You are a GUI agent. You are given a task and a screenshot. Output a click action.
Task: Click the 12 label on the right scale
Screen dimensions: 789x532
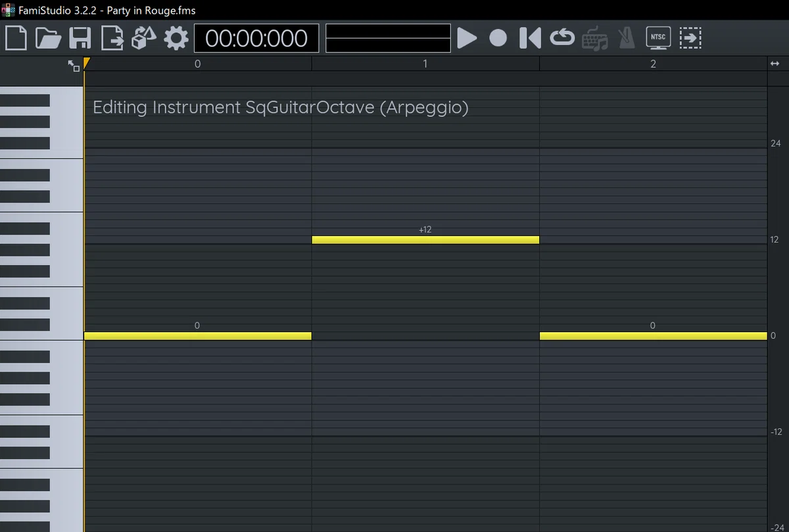click(776, 239)
